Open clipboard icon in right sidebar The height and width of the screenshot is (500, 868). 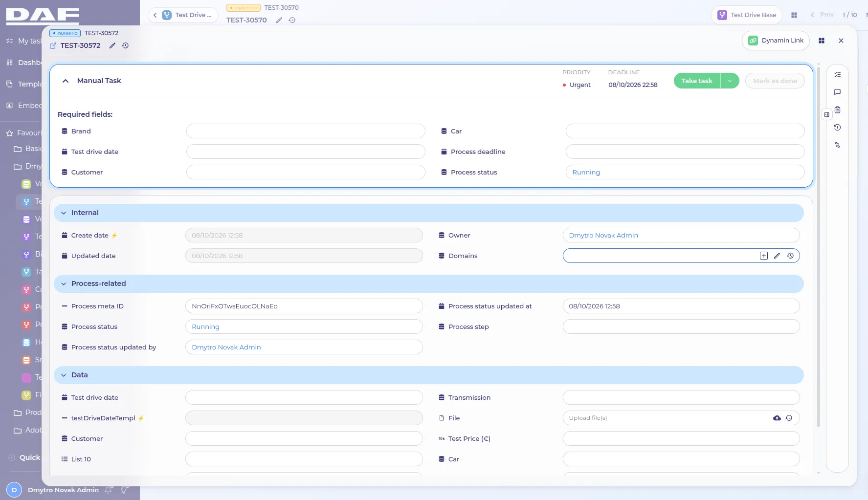pyautogui.click(x=838, y=110)
